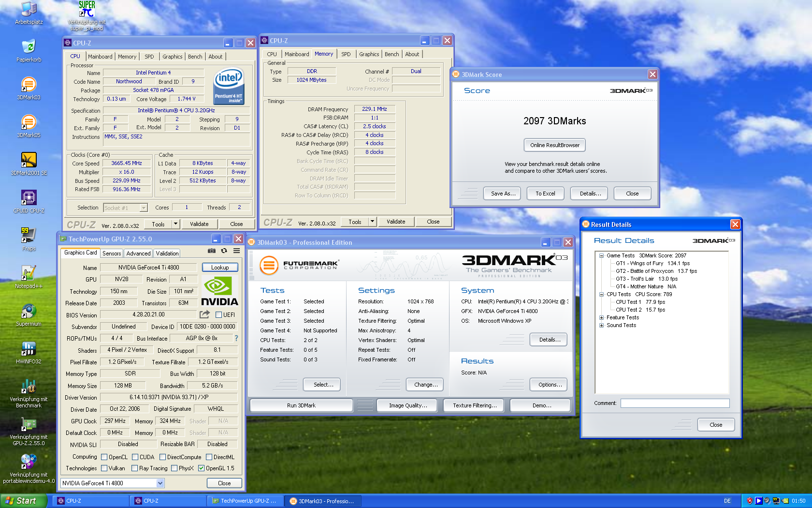Image resolution: width=812 pixels, height=508 pixels.
Task: Click the Futuremark logo in 3DMark03
Action: [299, 265]
